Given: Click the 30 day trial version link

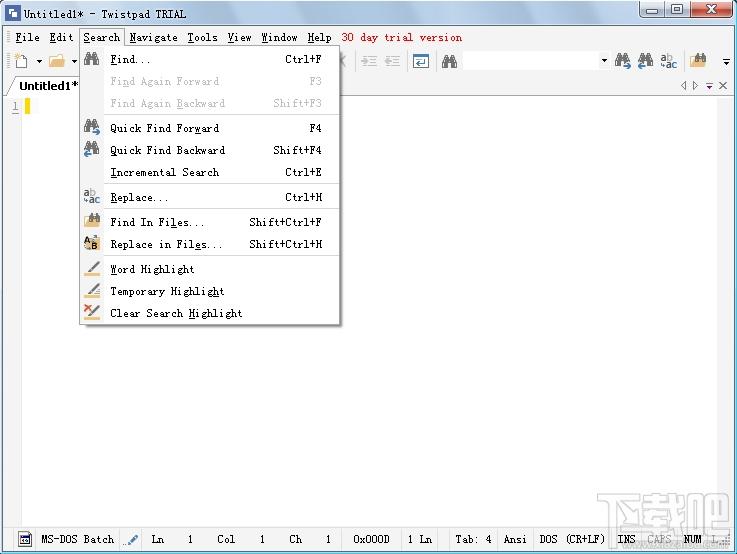Looking at the screenshot, I should click(401, 38).
